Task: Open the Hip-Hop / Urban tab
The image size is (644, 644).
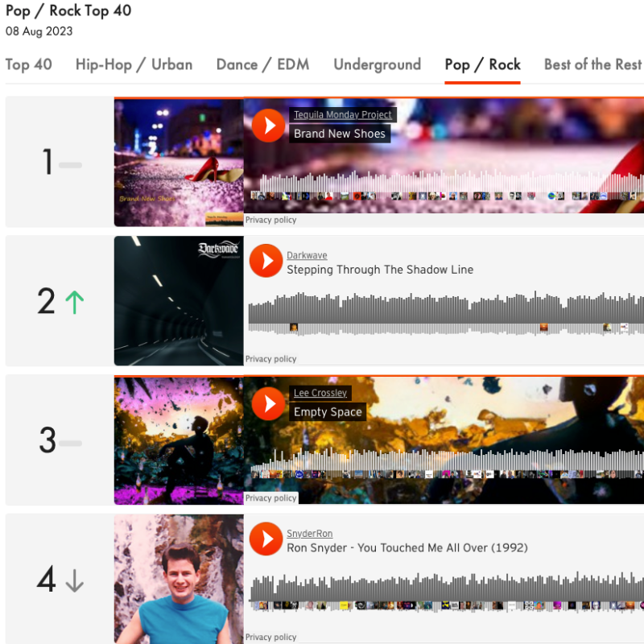Action: point(134,64)
